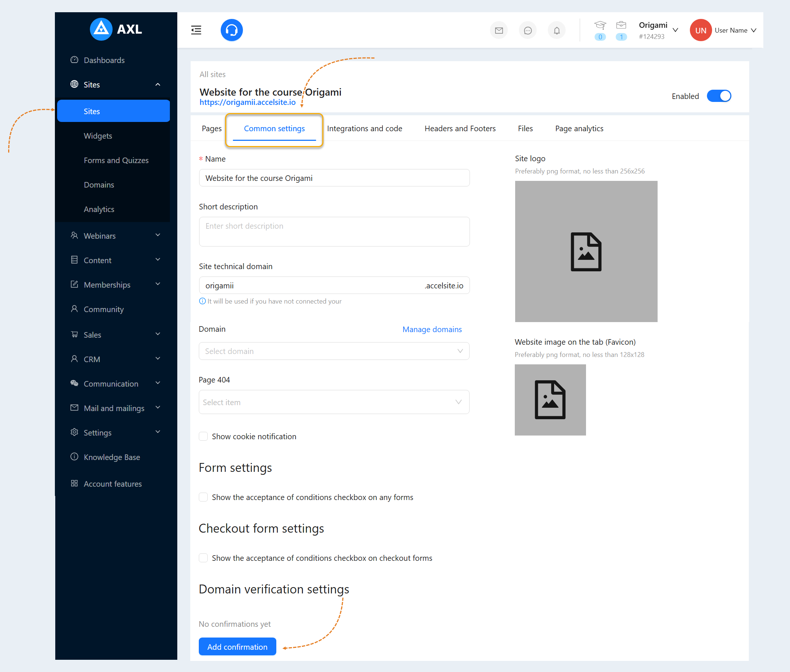This screenshot has height=672, width=790.
Task: Click the Memberships pencil icon
Action: 74,284
